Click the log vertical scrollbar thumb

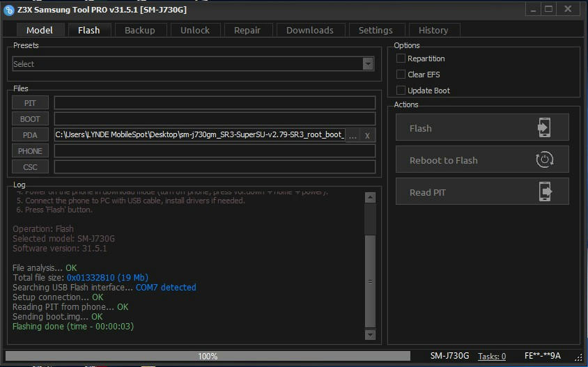[x=370, y=281]
